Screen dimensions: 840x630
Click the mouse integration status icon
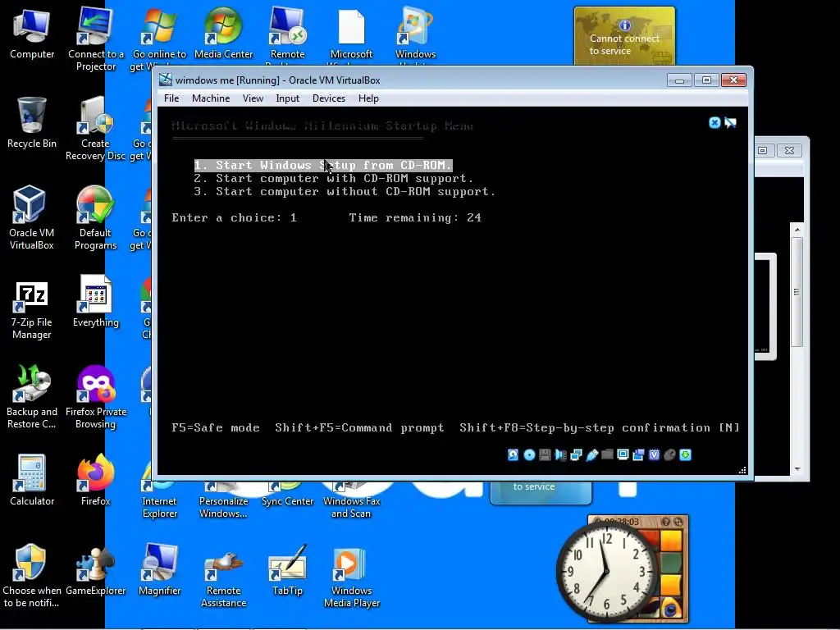tap(669, 454)
